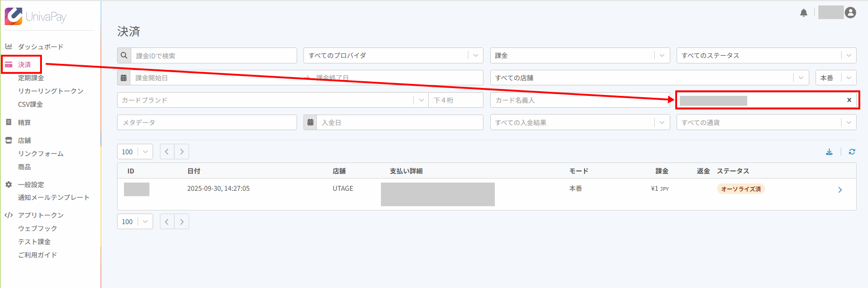Open ご利用ガイド in the sidebar

point(37,255)
